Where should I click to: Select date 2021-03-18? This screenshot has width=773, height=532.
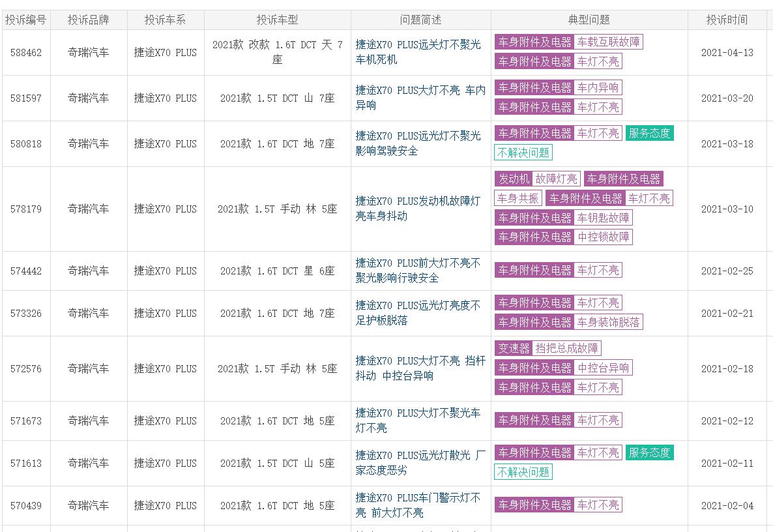tap(727, 144)
